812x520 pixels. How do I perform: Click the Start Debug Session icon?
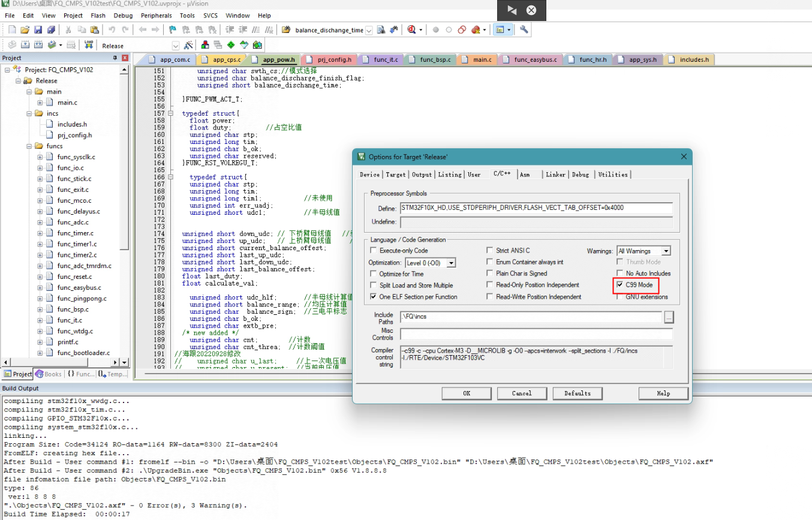[x=411, y=29]
